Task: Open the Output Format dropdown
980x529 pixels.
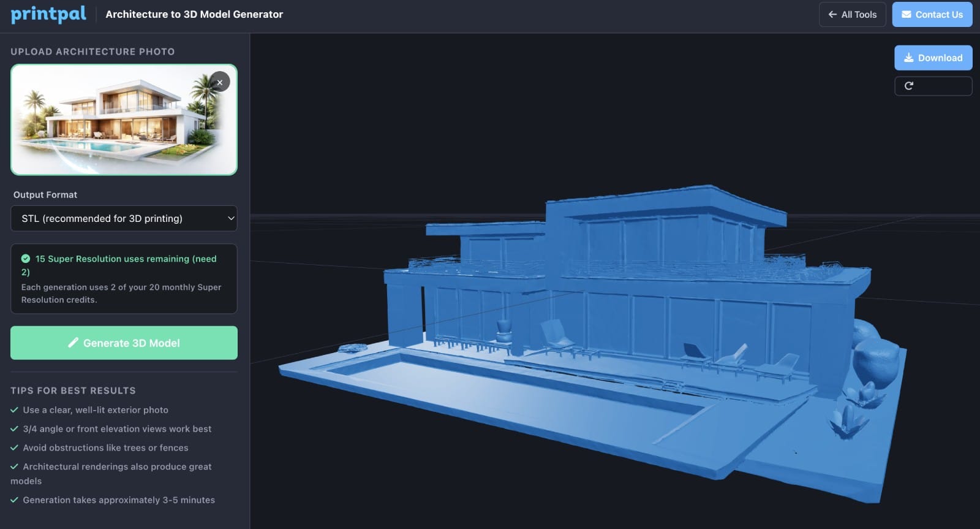Action: pos(123,218)
